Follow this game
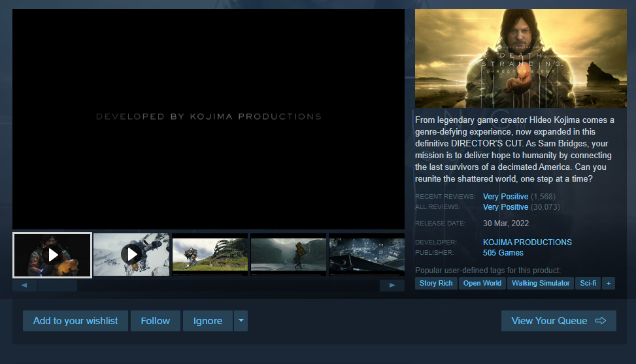Image resolution: width=636 pixels, height=364 pixels. point(156,321)
